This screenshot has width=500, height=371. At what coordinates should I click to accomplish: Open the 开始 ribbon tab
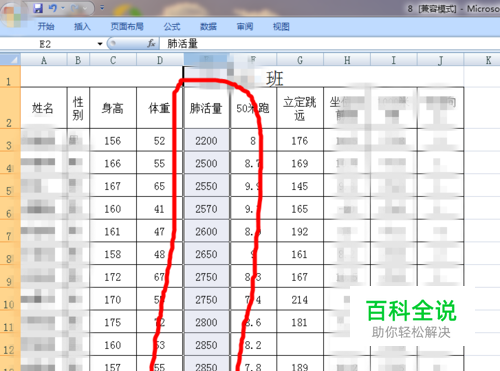[46, 27]
